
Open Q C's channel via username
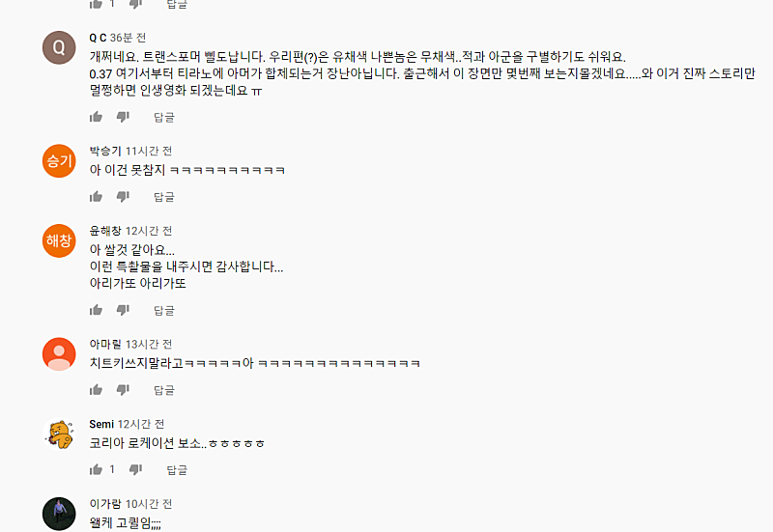[98, 38]
